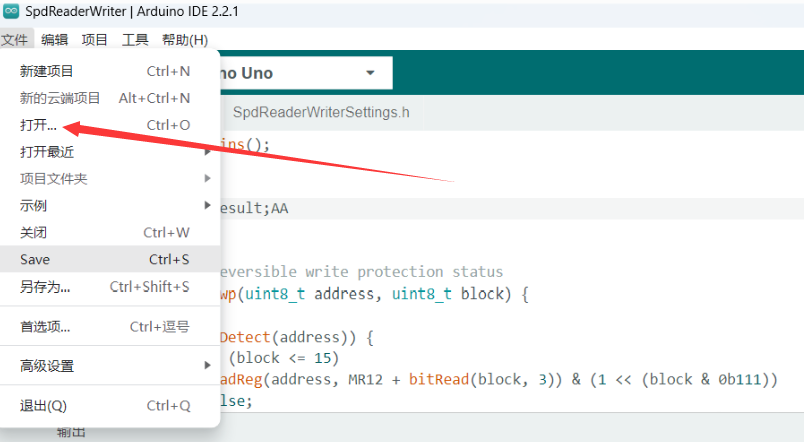
Task: Click the '0b111' literal in code
Action: (x=739, y=379)
